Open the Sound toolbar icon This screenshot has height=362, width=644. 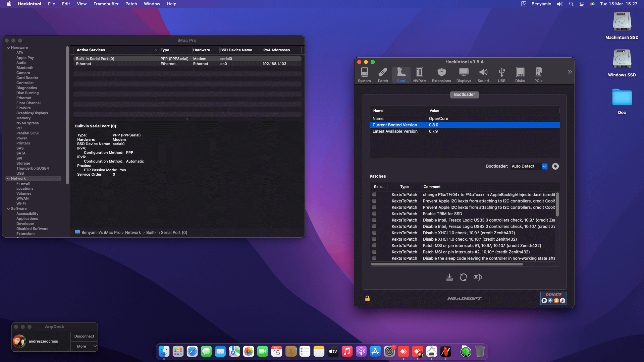click(483, 75)
